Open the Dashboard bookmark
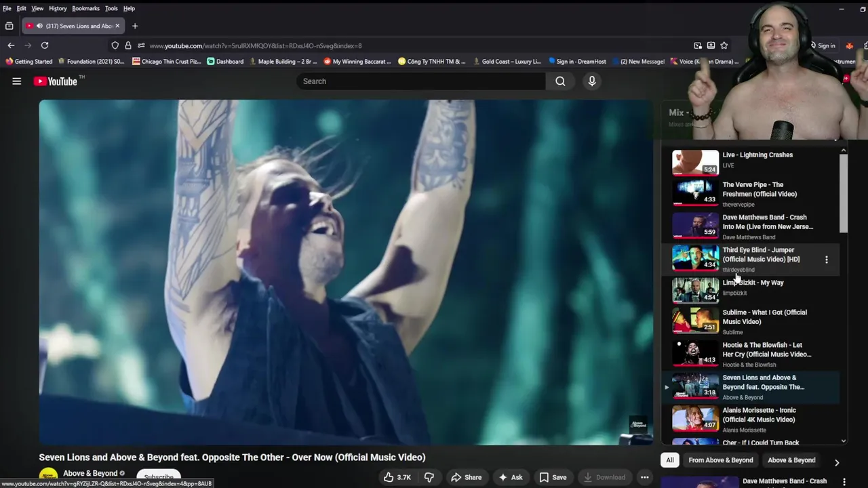The height and width of the screenshot is (488, 868). point(225,61)
